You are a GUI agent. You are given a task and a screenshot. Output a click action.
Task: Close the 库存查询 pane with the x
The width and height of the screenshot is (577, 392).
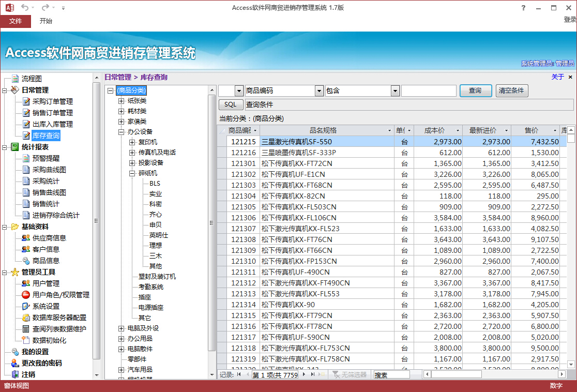(570, 77)
